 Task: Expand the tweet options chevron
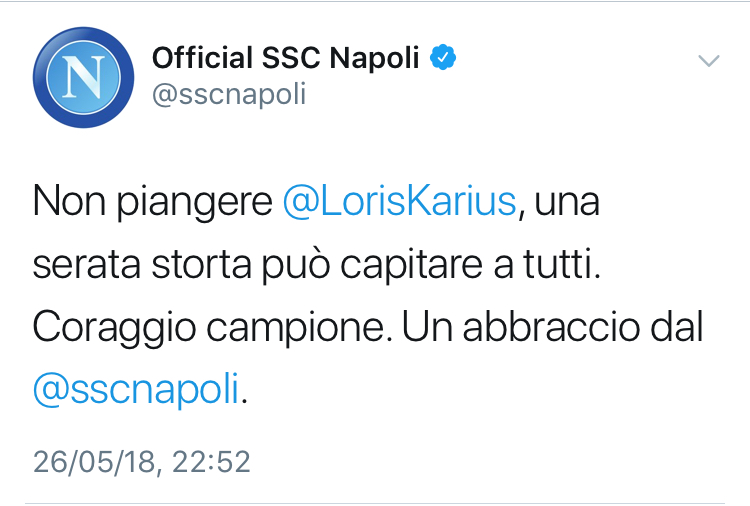pyautogui.click(x=708, y=62)
